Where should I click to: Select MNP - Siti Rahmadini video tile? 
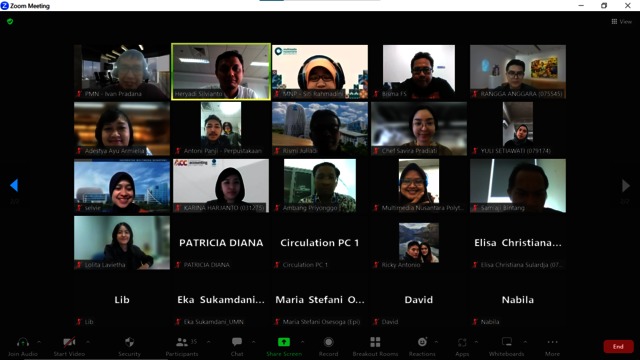point(320,71)
